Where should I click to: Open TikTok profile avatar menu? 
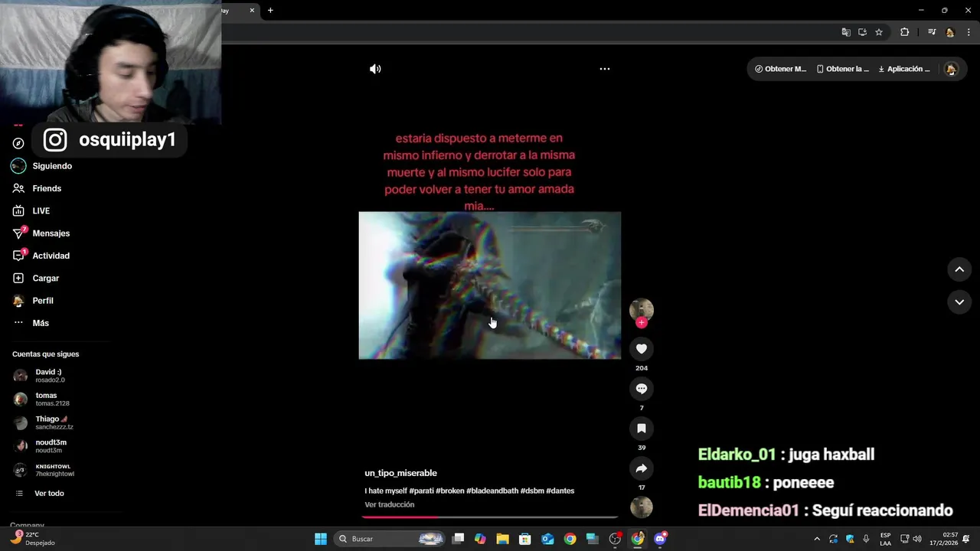(x=952, y=69)
